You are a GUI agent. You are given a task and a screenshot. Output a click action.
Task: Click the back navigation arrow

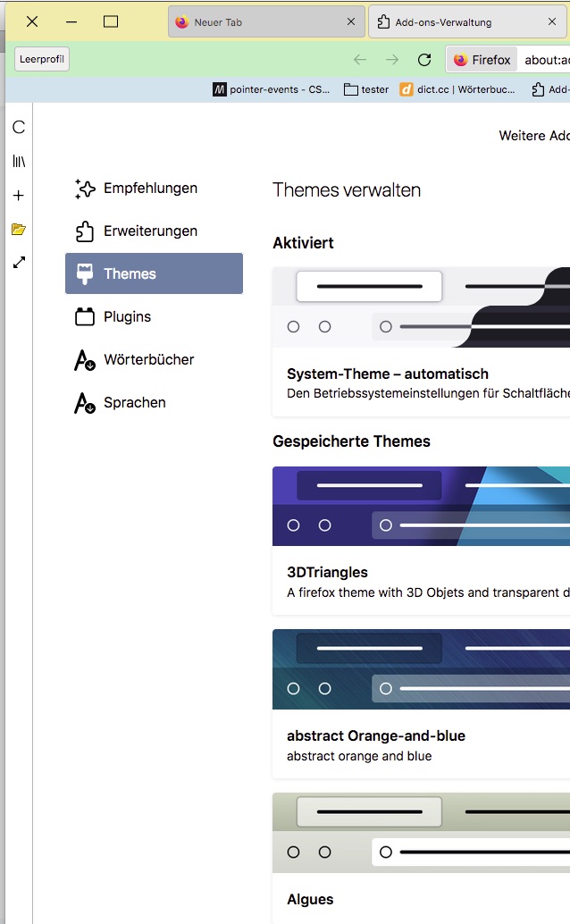[360, 60]
